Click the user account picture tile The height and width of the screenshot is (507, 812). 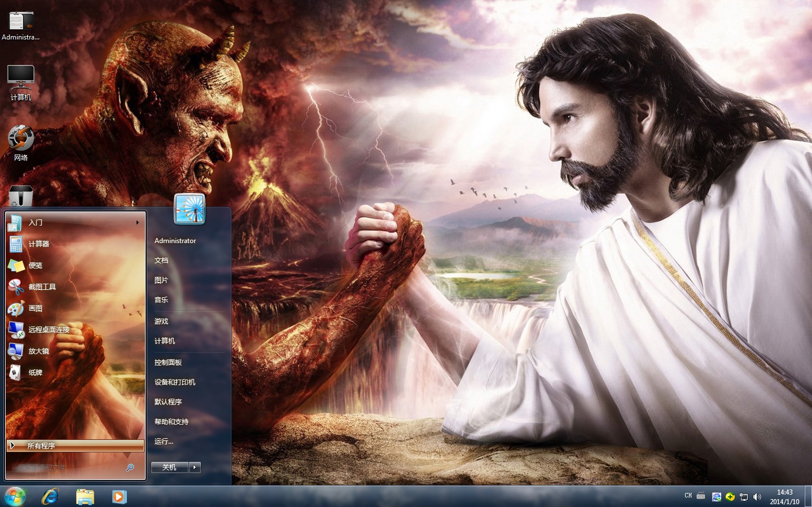point(190,209)
